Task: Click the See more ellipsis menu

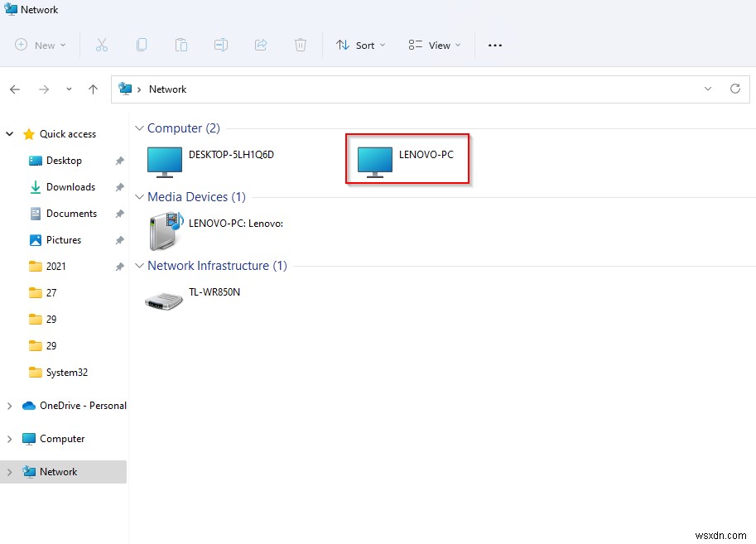Action: (x=494, y=45)
